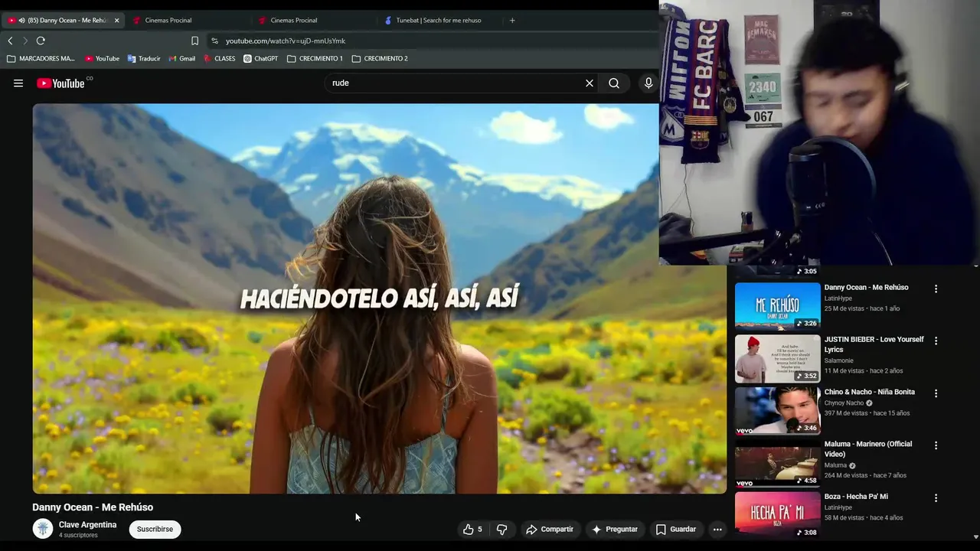Open Maluma - Marinero (Official Video) title
The width and height of the screenshot is (980, 551).
pyautogui.click(x=868, y=449)
